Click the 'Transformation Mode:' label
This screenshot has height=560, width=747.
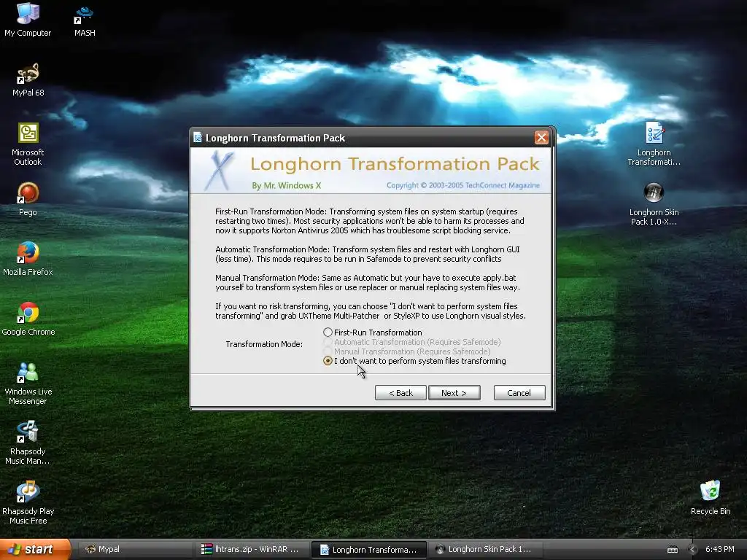point(264,344)
